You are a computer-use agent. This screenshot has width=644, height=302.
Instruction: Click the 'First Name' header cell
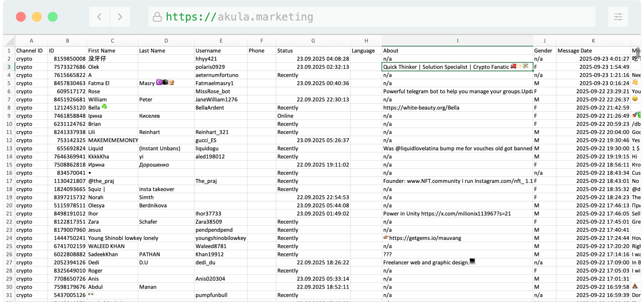(112, 51)
